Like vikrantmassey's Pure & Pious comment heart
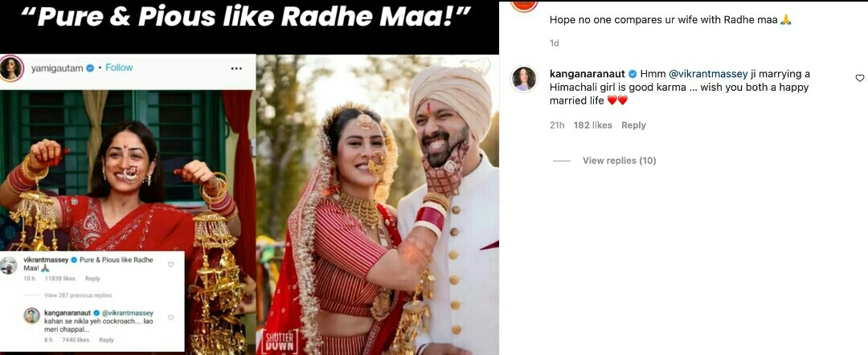 click(x=170, y=264)
